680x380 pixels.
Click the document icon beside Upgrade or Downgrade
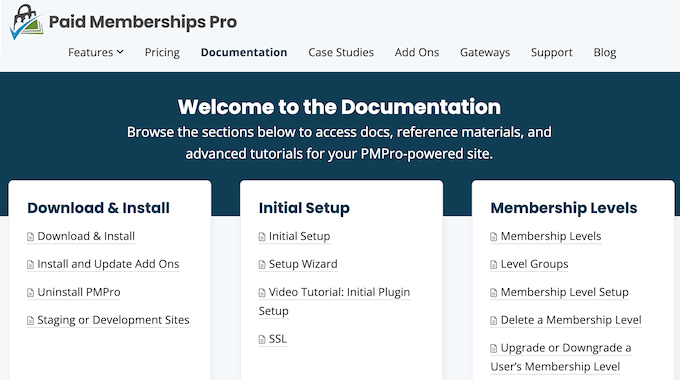click(494, 348)
